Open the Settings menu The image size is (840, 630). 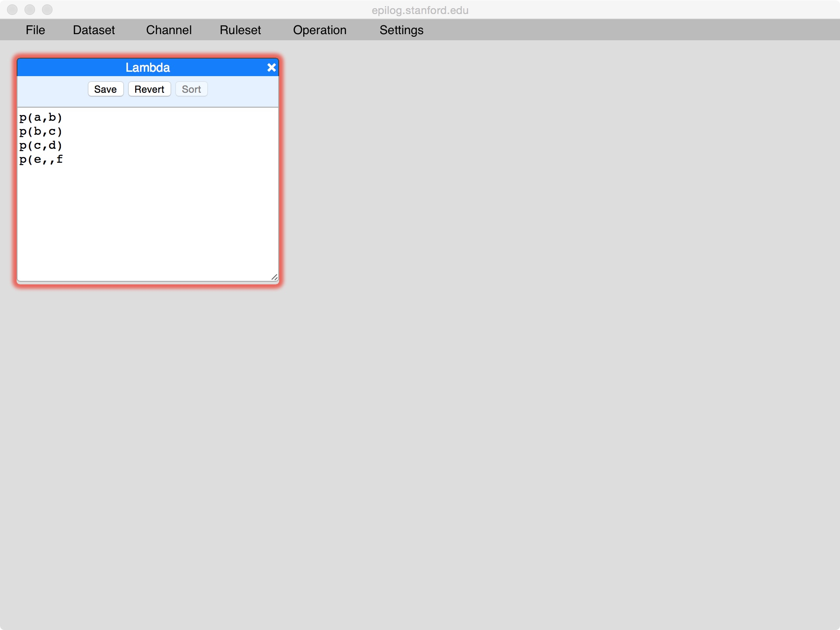pyautogui.click(x=401, y=30)
